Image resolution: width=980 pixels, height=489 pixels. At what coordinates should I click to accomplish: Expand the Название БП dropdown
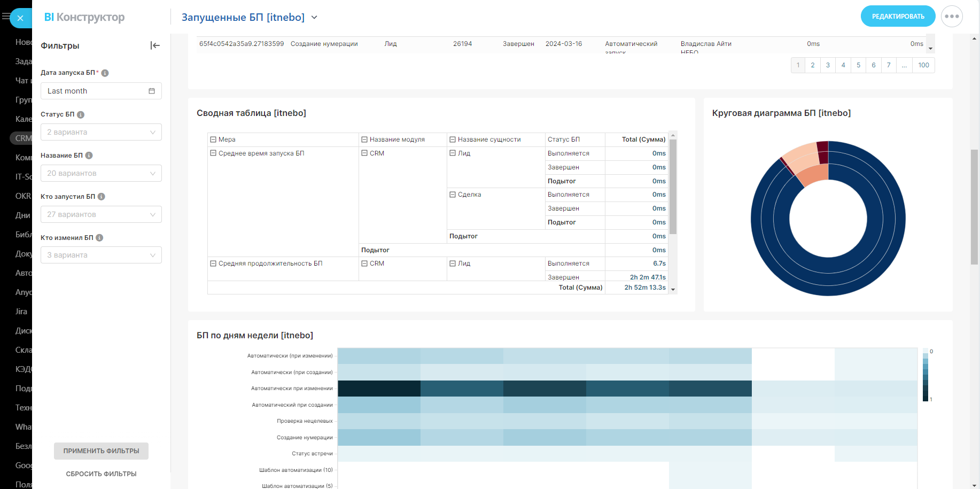[x=101, y=173]
